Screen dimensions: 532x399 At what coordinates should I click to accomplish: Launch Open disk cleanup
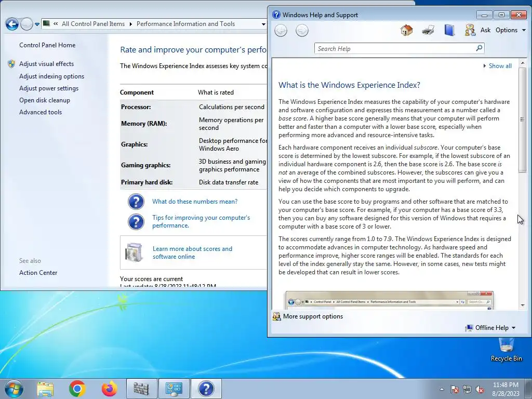click(x=45, y=100)
